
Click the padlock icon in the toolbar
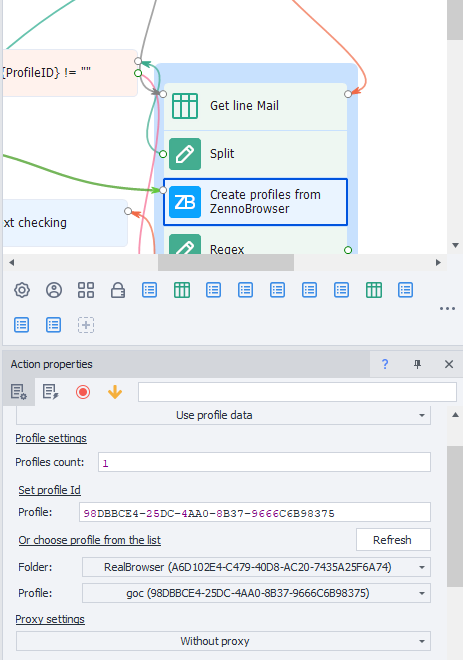pyautogui.click(x=118, y=290)
